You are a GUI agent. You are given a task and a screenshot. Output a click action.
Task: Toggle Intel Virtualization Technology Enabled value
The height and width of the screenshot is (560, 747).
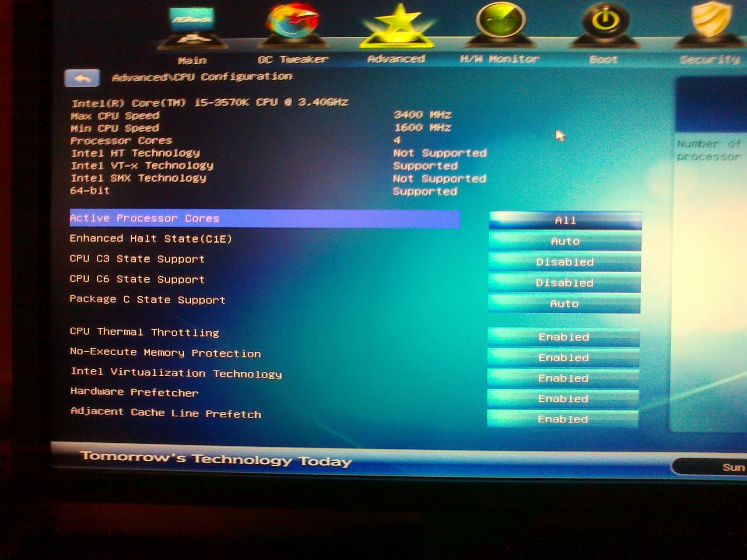pyautogui.click(x=563, y=378)
